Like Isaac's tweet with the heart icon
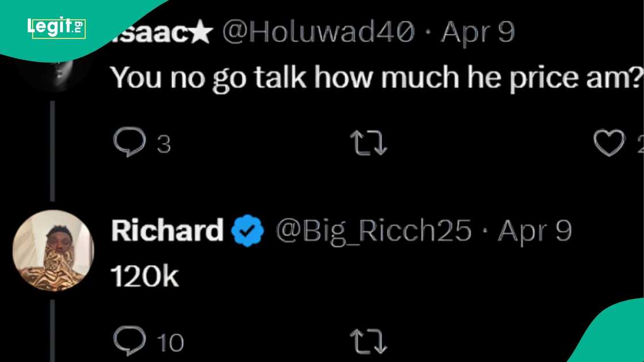Screen dimensions: 644x362 (x=609, y=144)
